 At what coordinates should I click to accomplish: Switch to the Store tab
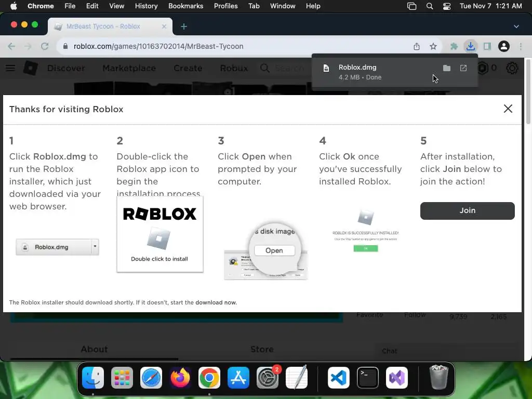click(x=262, y=349)
